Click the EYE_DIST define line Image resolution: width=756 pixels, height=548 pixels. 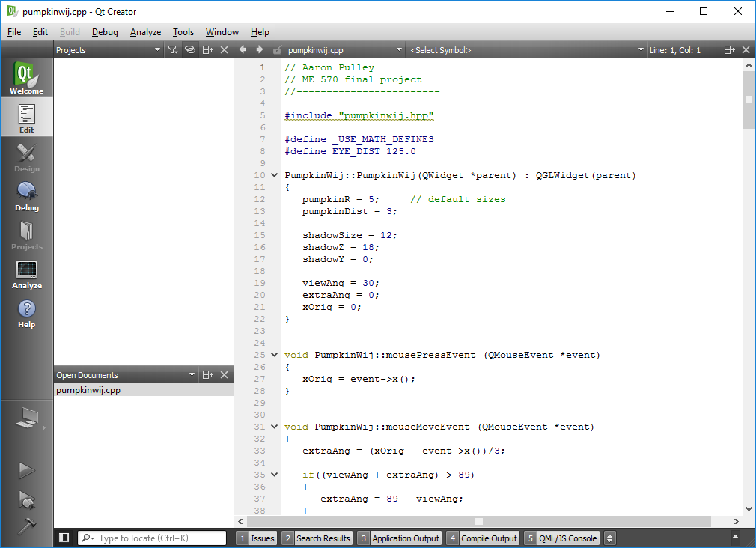pos(350,151)
